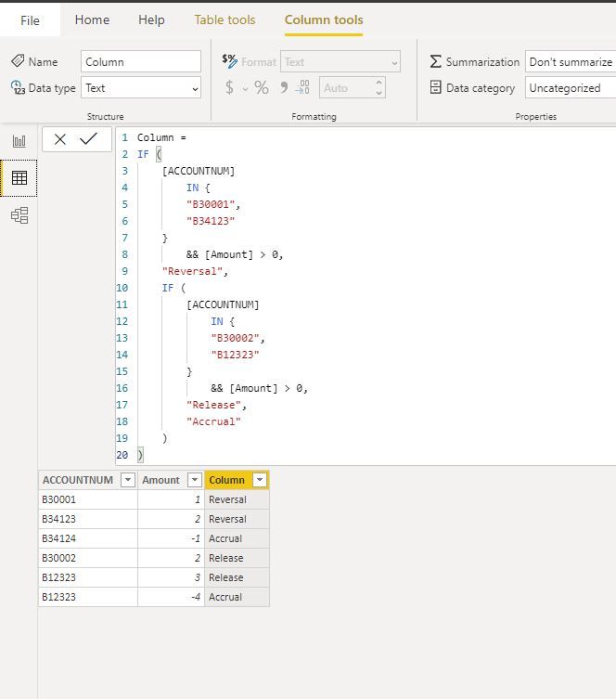Click cell B30001 in ACCOUNTNUM
This screenshot has width=616, height=699.
click(x=88, y=499)
